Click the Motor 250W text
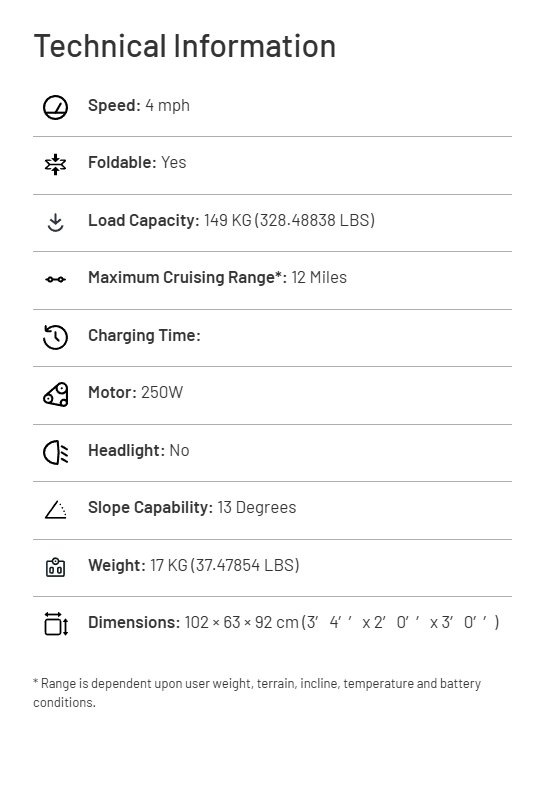The width and height of the screenshot is (541, 810). (x=135, y=393)
